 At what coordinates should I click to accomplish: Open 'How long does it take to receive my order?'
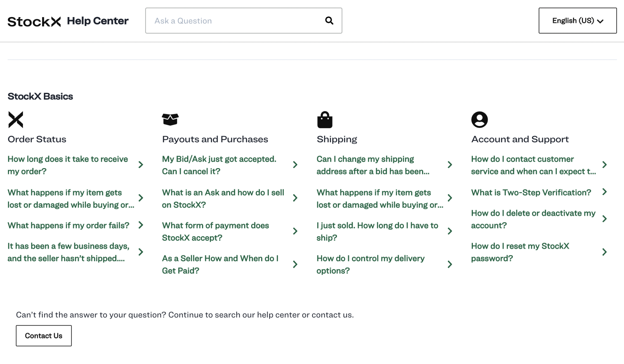point(68,165)
